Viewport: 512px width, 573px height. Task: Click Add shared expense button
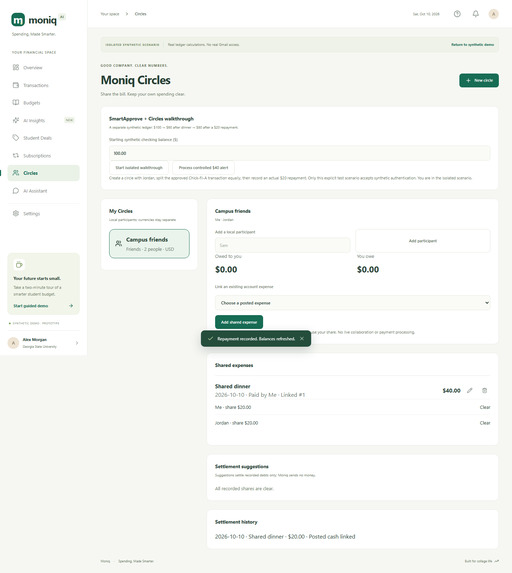click(239, 322)
